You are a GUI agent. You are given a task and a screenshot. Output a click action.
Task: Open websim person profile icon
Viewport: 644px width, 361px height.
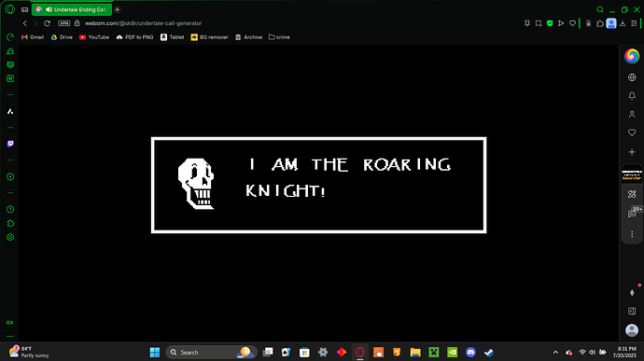[x=632, y=114]
